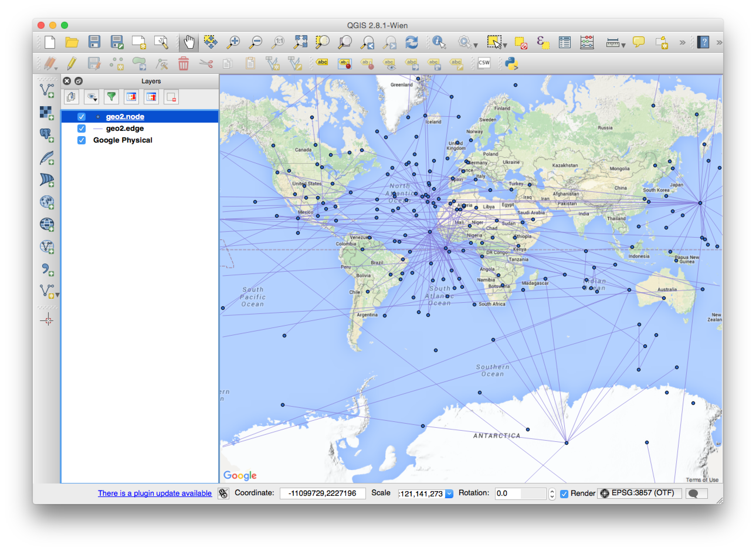This screenshot has width=756, height=551.
Task: Toggle the Google Physical layer checkbox
Action: [x=81, y=140]
